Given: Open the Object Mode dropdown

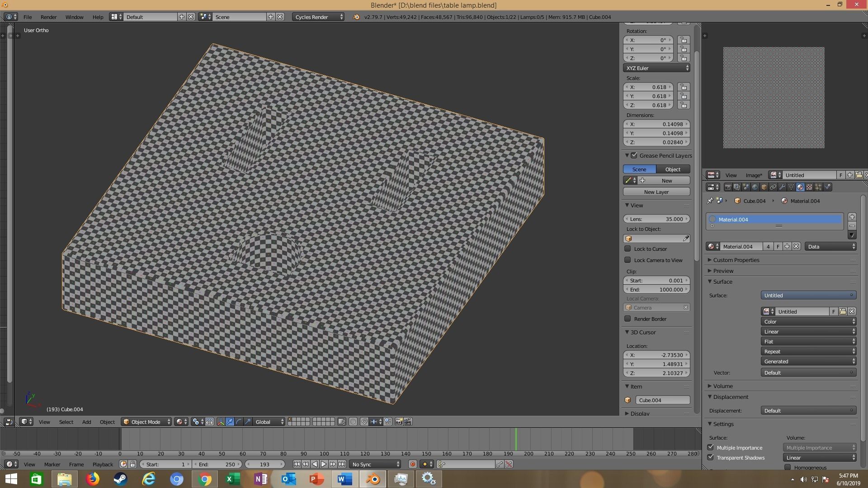Looking at the screenshot, I should coord(146,422).
